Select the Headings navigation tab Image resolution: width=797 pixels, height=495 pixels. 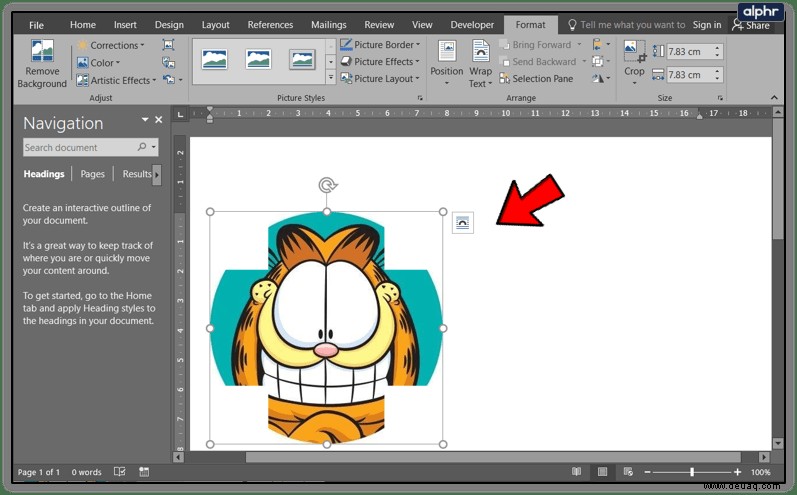tap(44, 174)
